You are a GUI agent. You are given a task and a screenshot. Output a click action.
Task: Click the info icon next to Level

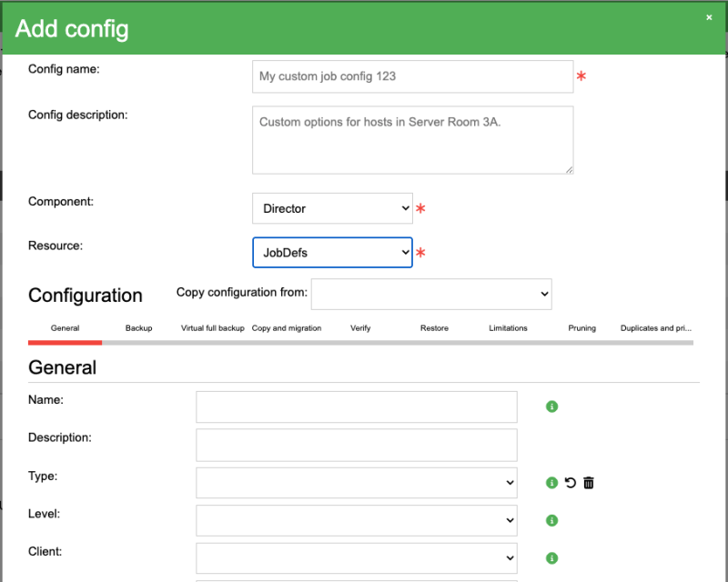(551, 520)
